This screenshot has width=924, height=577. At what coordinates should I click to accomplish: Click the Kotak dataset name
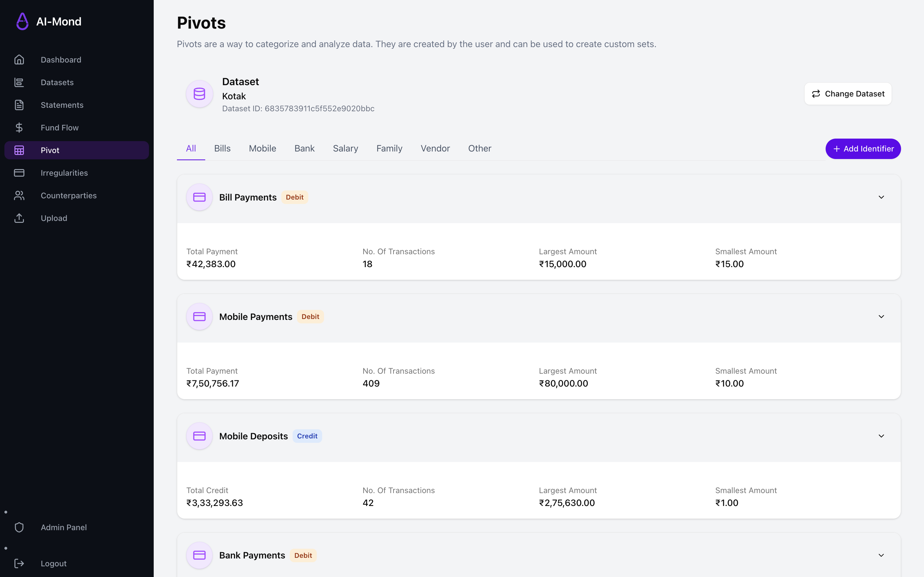(x=234, y=96)
